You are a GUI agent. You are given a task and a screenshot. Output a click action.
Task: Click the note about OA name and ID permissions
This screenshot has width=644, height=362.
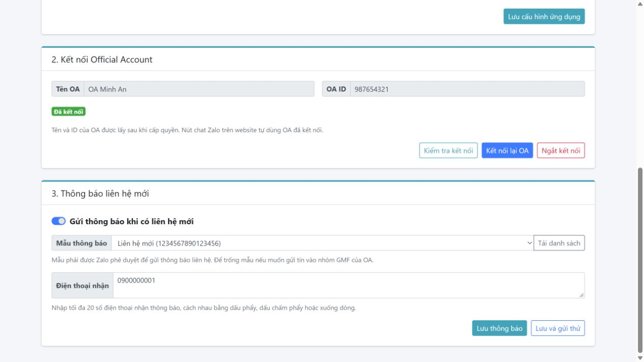click(187, 130)
